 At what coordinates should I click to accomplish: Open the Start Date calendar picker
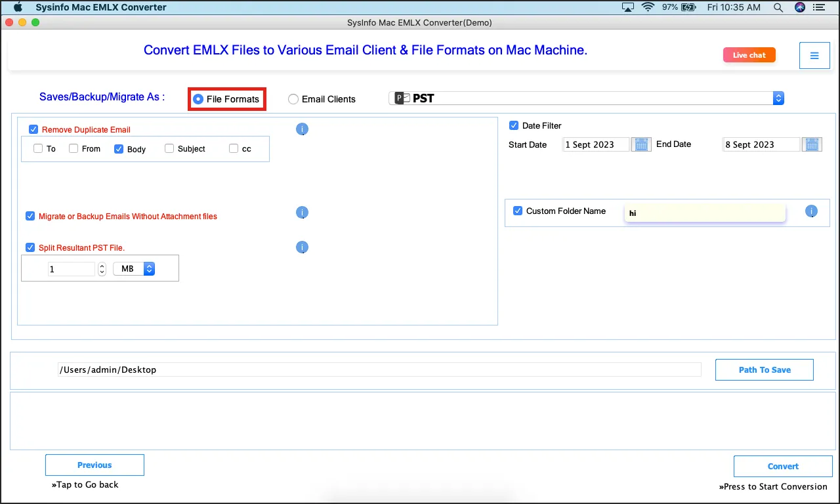tap(641, 144)
